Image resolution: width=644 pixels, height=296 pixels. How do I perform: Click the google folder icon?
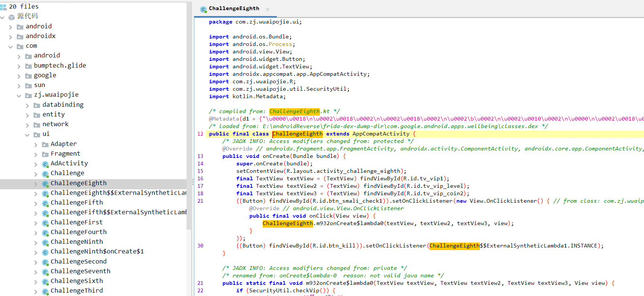pos(28,76)
